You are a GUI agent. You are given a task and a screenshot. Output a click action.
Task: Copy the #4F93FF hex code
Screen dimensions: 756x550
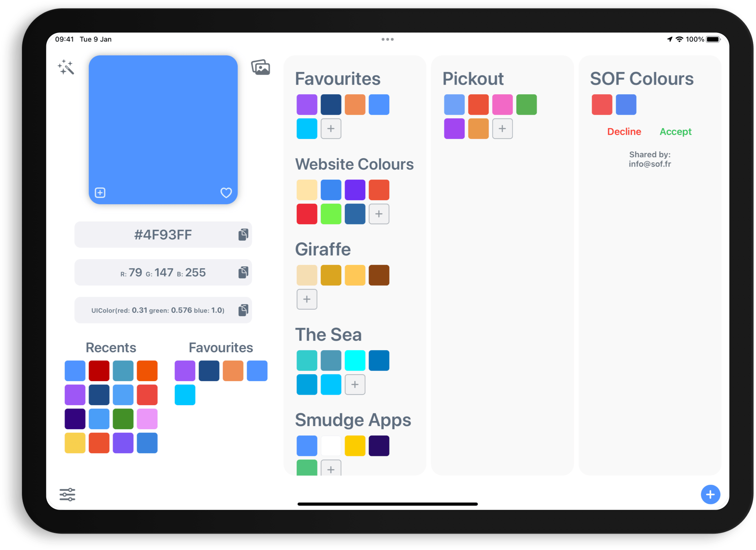point(243,235)
